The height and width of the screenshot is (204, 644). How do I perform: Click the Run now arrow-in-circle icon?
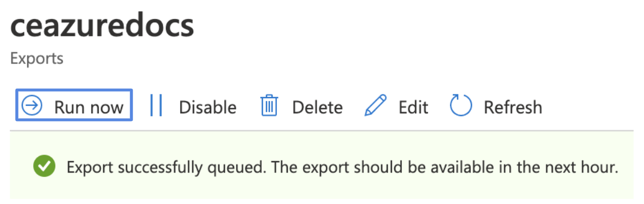[32, 105]
